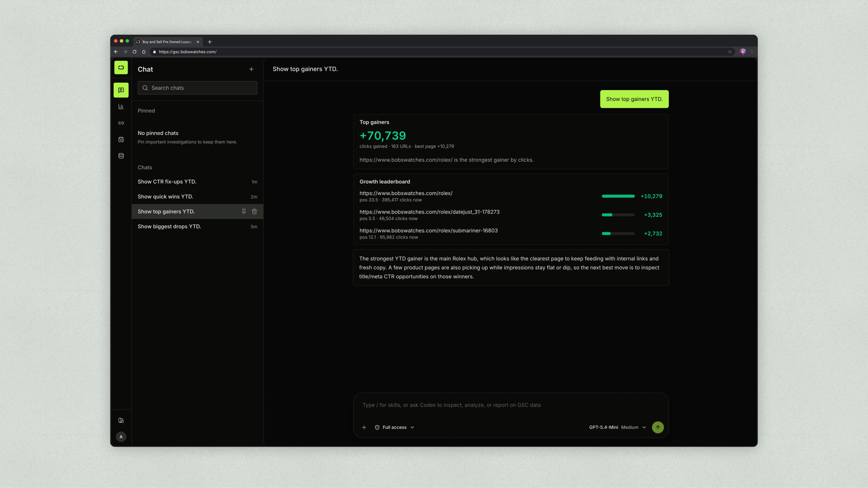Click the datejust_31-178273 URL link

(429, 212)
